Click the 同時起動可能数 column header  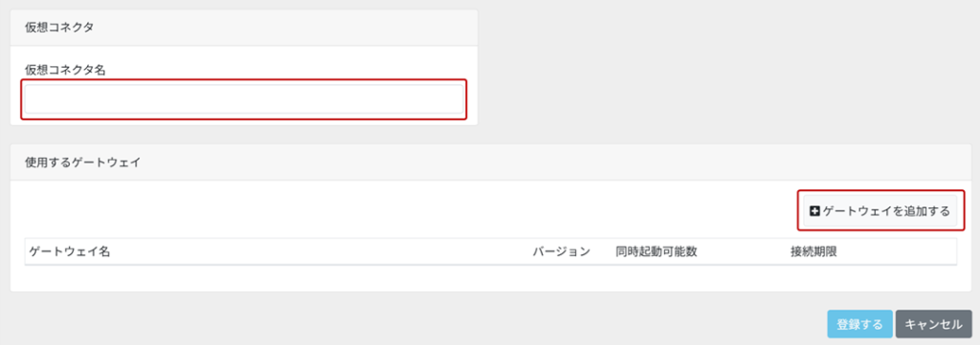(x=657, y=252)
